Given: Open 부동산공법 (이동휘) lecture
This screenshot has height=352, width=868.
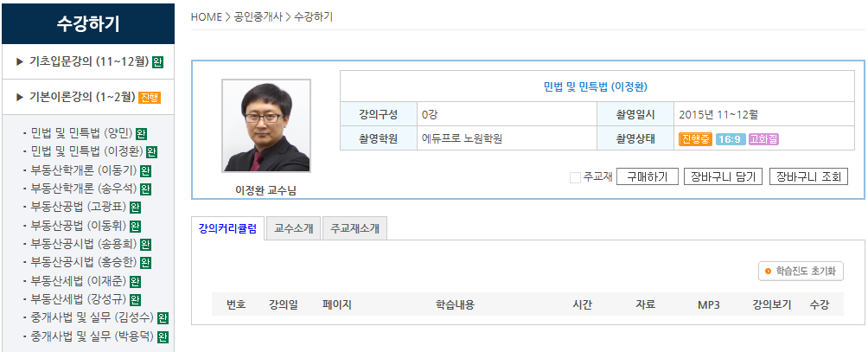Looking at the screenshot, I should click(x=79, y=226).
